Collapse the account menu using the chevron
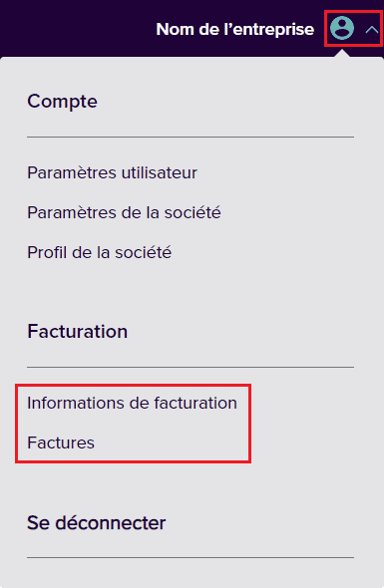 [372, 29]
